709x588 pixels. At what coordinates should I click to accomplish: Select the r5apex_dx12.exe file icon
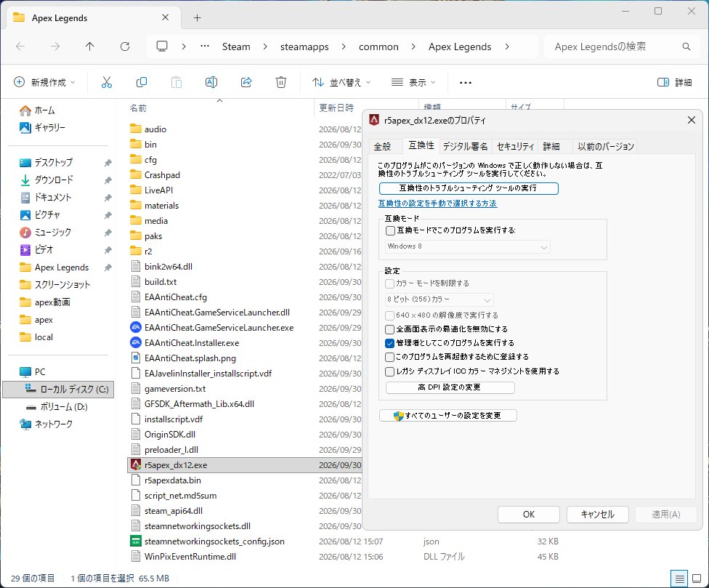pos(136,465)
